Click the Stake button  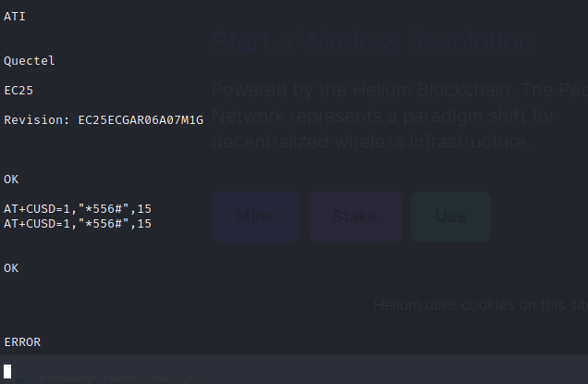[x=355, y=217]
